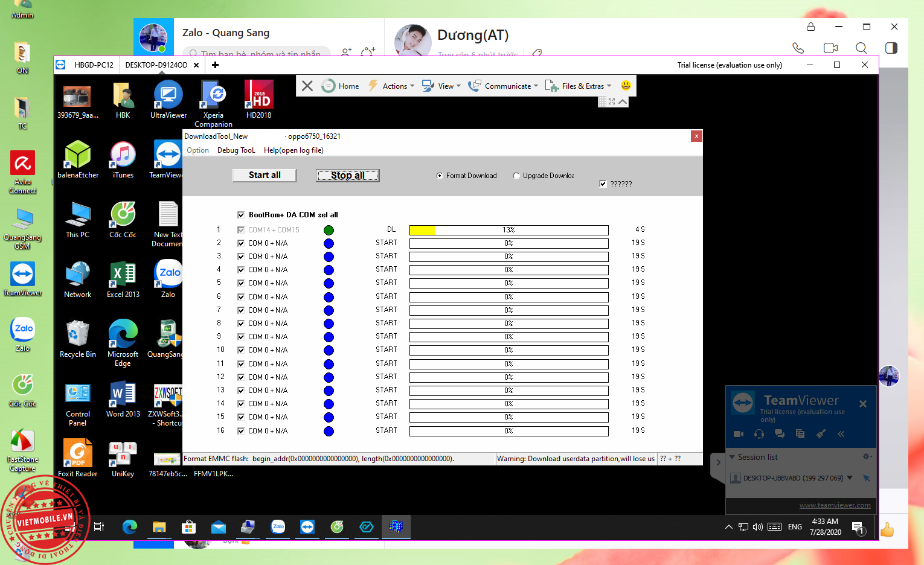Click File Explorer icon in remote taskbar

click(159, 527)
